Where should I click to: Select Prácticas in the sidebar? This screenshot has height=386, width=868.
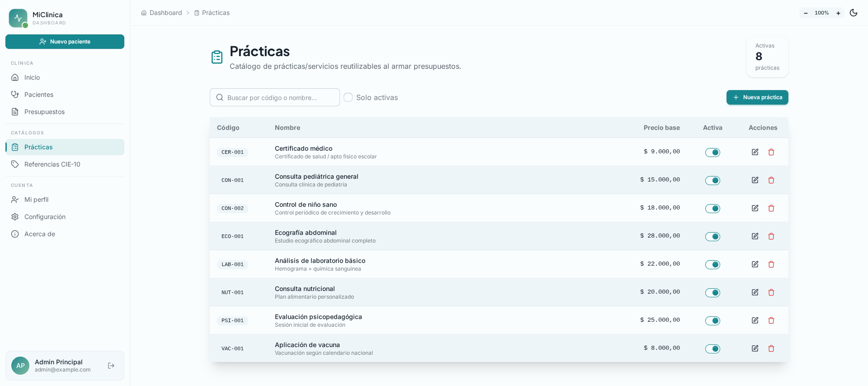coord(65,147)
